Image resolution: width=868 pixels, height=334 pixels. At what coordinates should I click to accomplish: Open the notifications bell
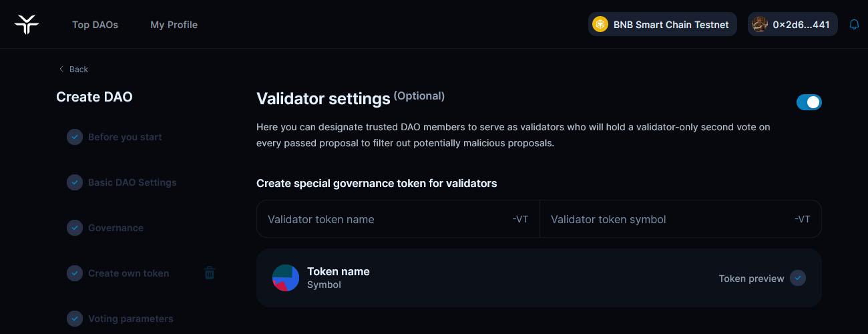(x=854, y=25)
